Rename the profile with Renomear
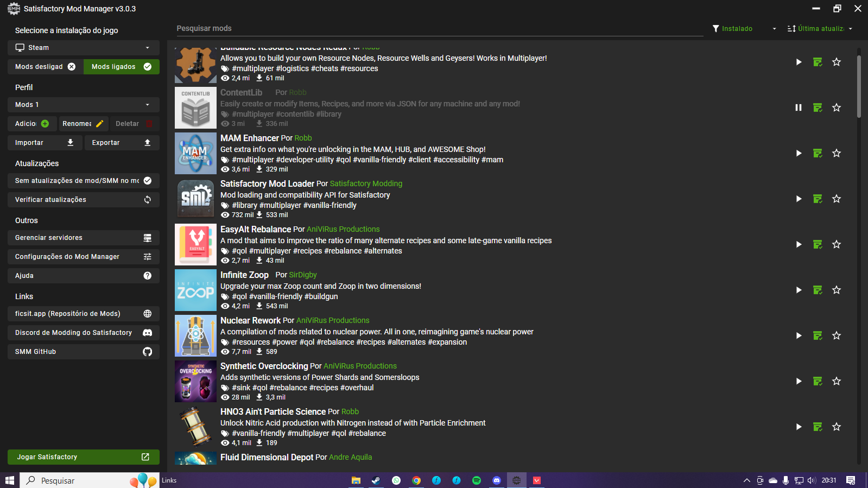Image resolution: width=868 pixels, height=488 pixels. pos(84,124)
